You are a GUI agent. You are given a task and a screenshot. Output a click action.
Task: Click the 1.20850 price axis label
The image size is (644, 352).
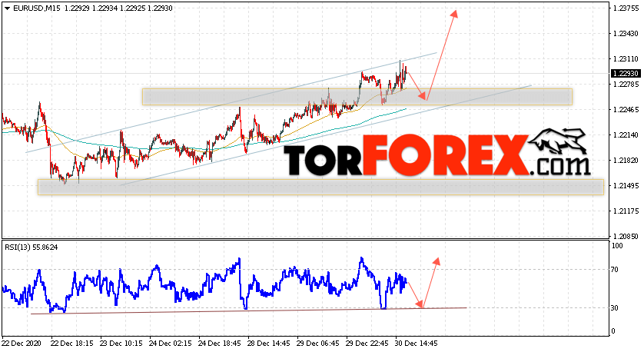(x=626, y=237)
